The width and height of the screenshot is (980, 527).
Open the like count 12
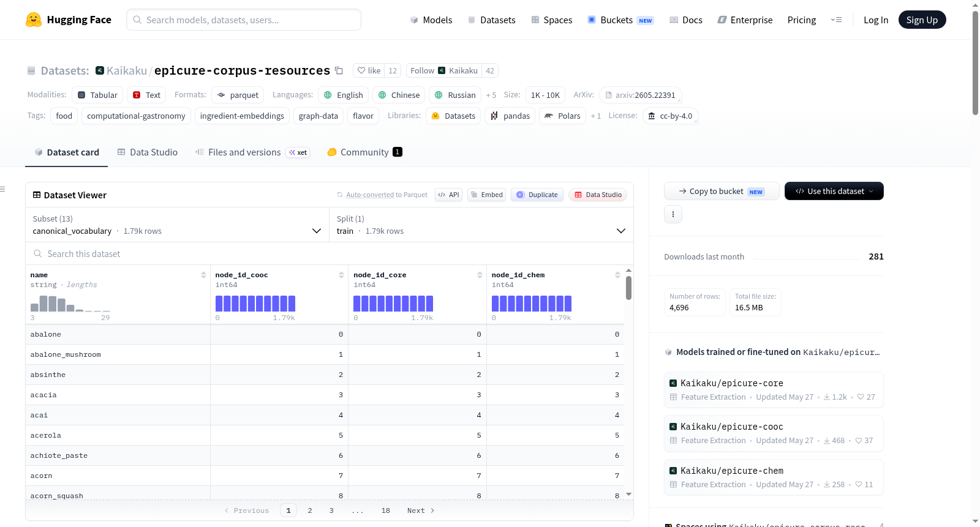point(393,70)
